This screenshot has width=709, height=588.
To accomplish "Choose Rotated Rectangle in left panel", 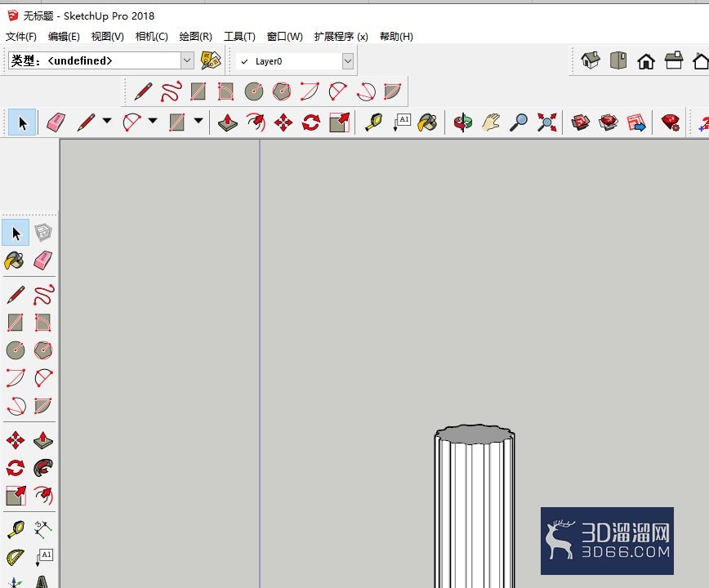I will [43, 323].
